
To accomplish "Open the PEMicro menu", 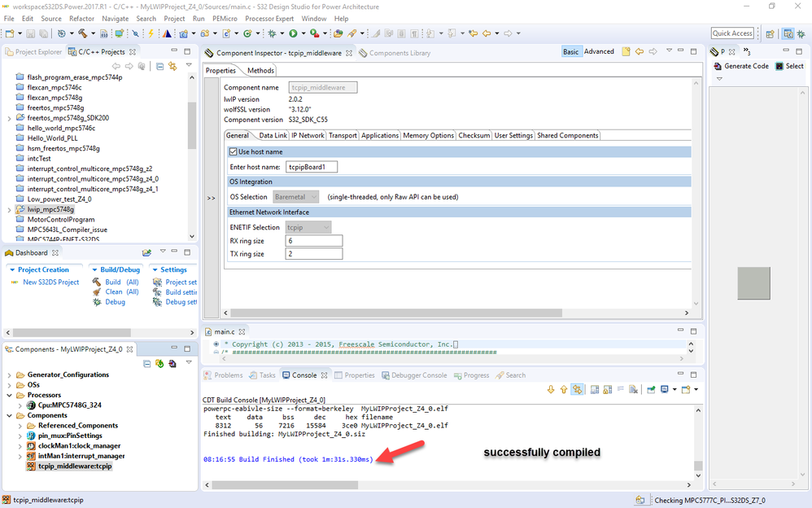I will click(225, 19).
